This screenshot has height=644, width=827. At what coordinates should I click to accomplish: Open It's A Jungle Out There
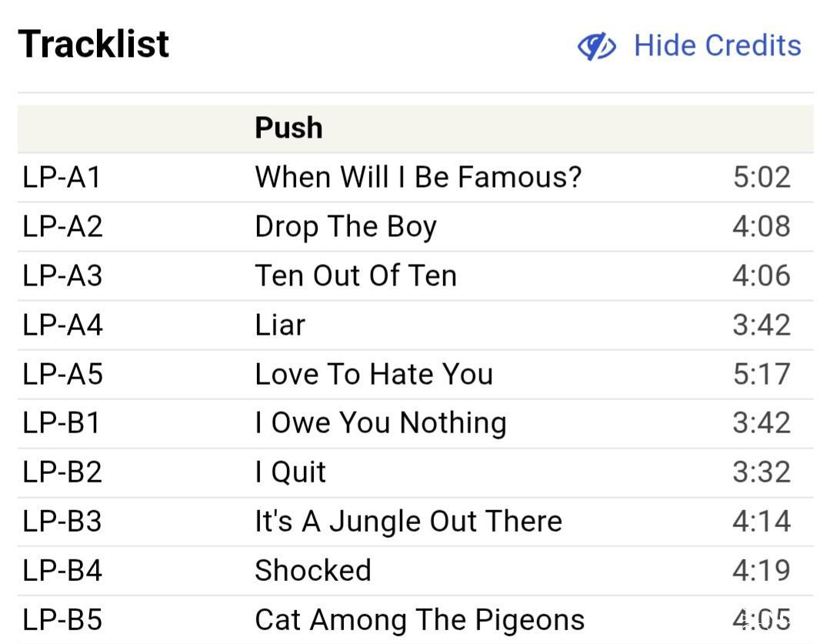click(408, 522)
